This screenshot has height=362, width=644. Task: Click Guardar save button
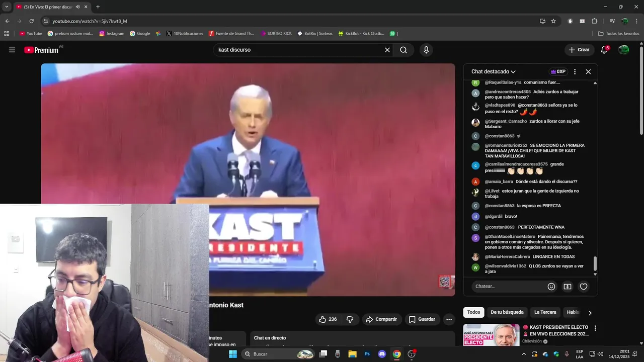pos(422,319)
